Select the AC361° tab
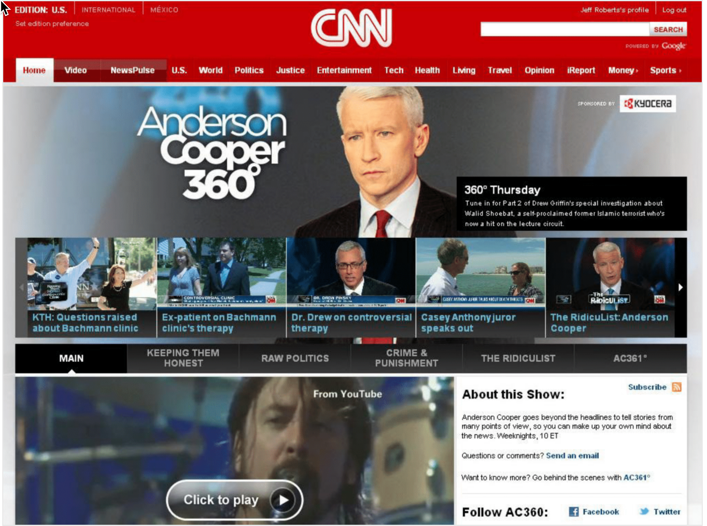 630,358
